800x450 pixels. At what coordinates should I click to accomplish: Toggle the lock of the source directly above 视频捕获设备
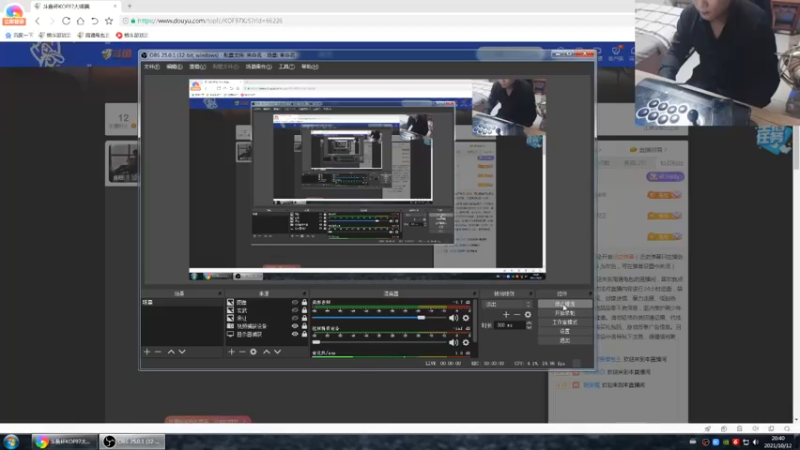coord(305,318)
